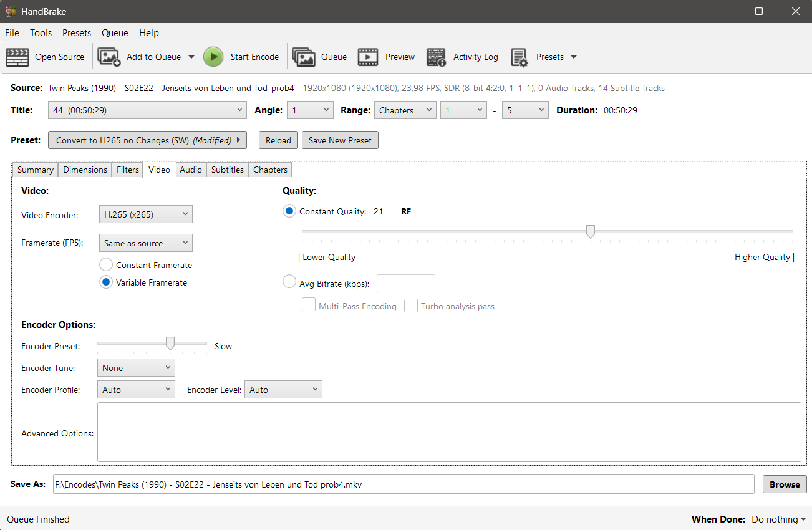Open the Queue via its stacked-images icon

(x=304, y=57)
